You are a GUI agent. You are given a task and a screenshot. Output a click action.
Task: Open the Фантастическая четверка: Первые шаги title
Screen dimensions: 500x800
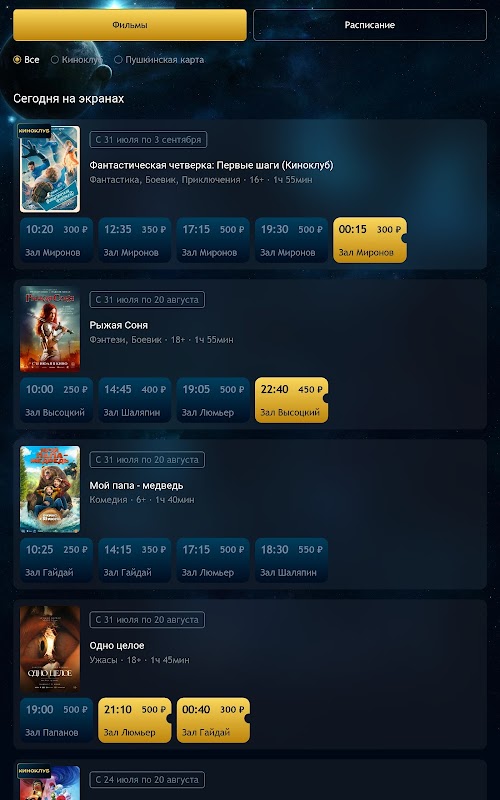(x=211, y=165)
